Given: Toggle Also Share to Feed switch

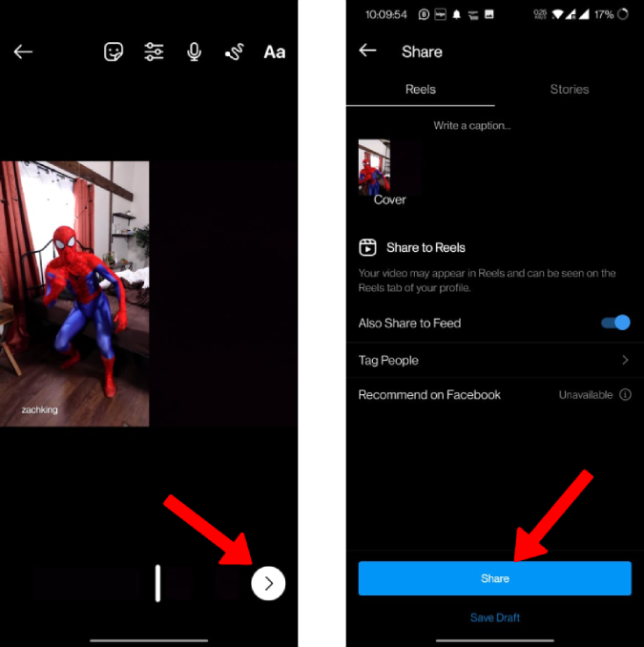Looking at the screenshot, I should [615, 323].
